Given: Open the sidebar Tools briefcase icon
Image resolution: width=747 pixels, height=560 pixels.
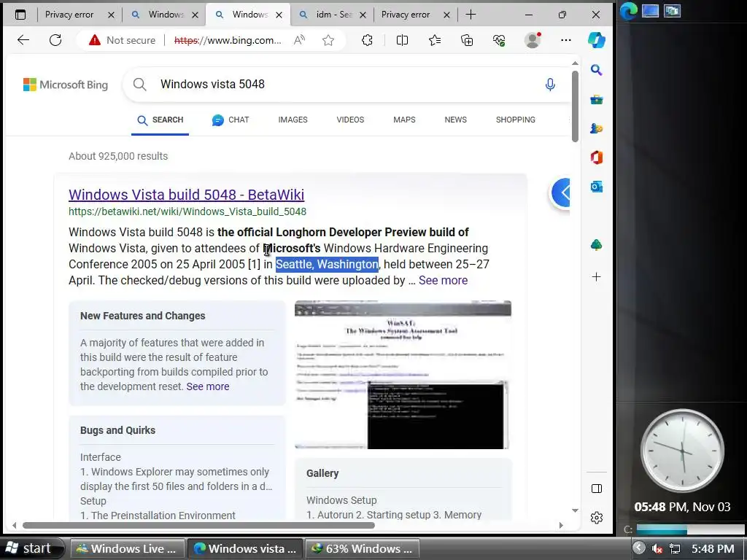Looking at the screenshot, I should [x=597, y=99].
